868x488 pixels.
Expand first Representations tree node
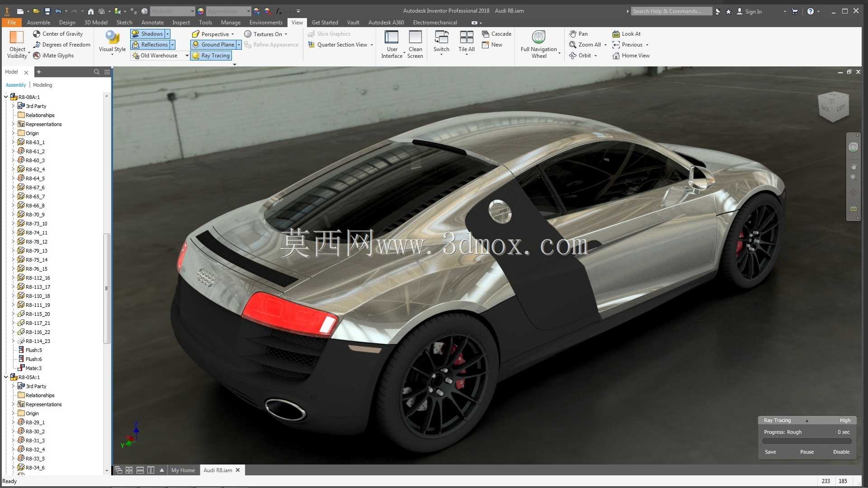click(13, 124)
